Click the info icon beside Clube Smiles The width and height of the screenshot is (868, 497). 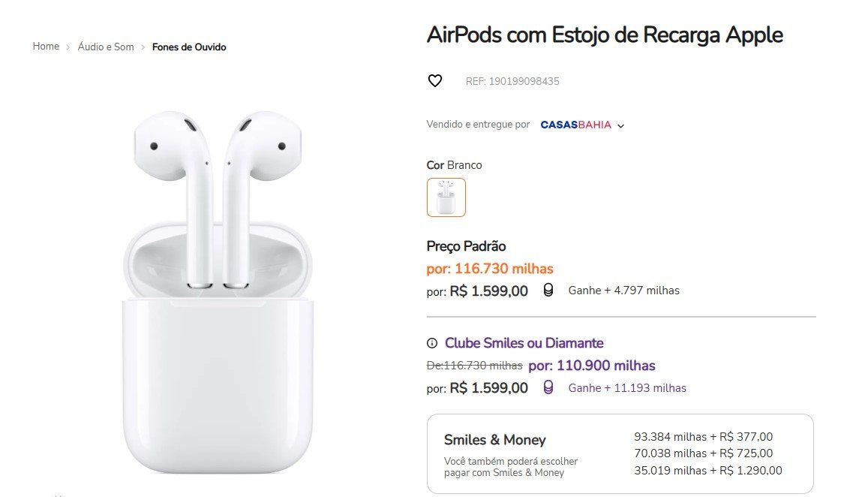(x=432, y=343)
